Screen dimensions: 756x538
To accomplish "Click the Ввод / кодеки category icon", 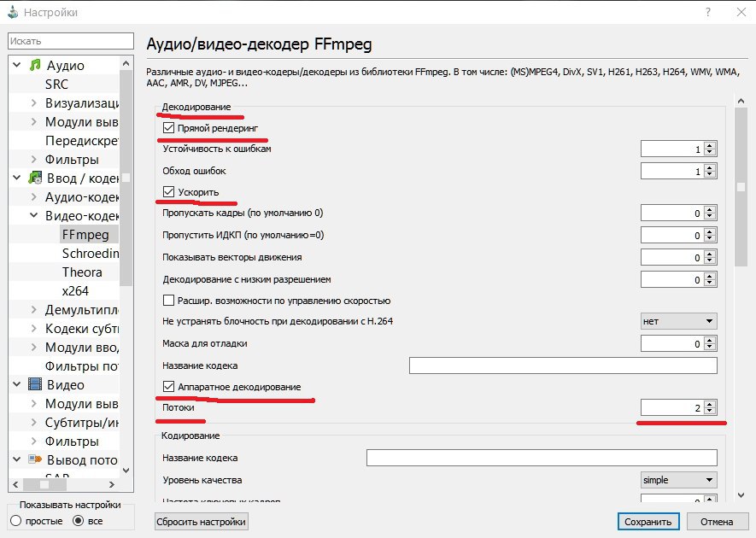I will click(x=35, y=178).
